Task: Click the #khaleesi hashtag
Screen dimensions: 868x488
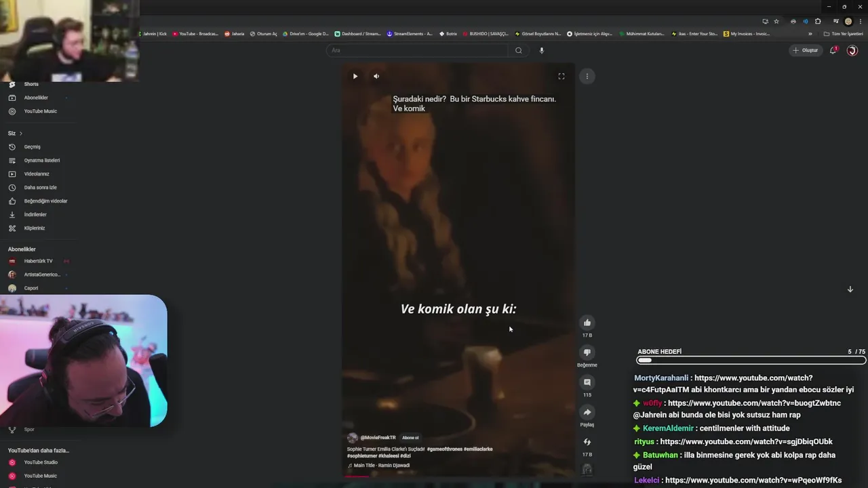Action: (x=388, y=456)
